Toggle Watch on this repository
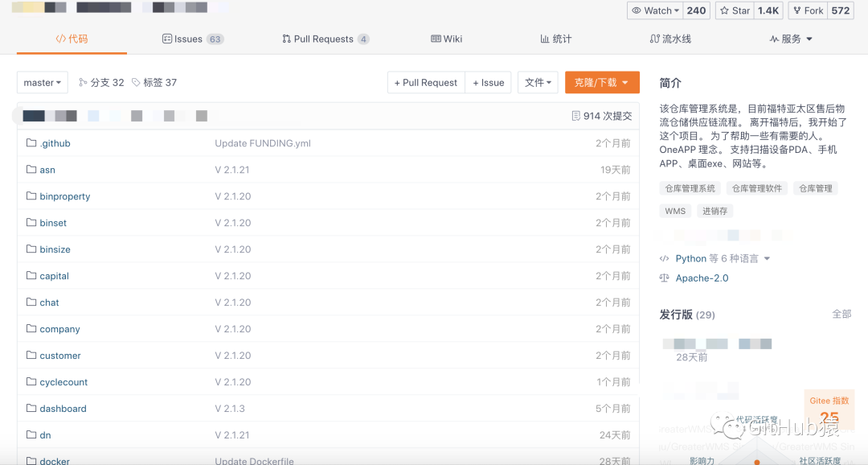Screen dimensions: 868x465 pyautogui.click(x=656, y=10)
